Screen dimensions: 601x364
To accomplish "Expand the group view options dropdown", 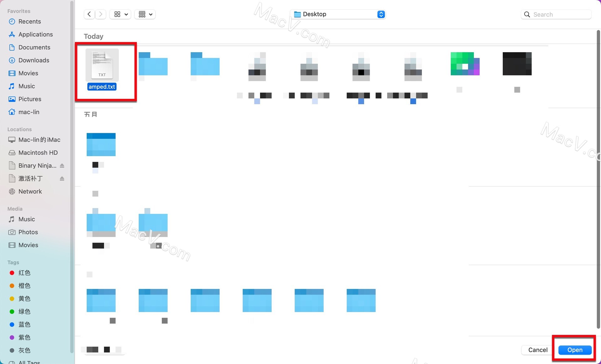I will [x=145, y=14].
